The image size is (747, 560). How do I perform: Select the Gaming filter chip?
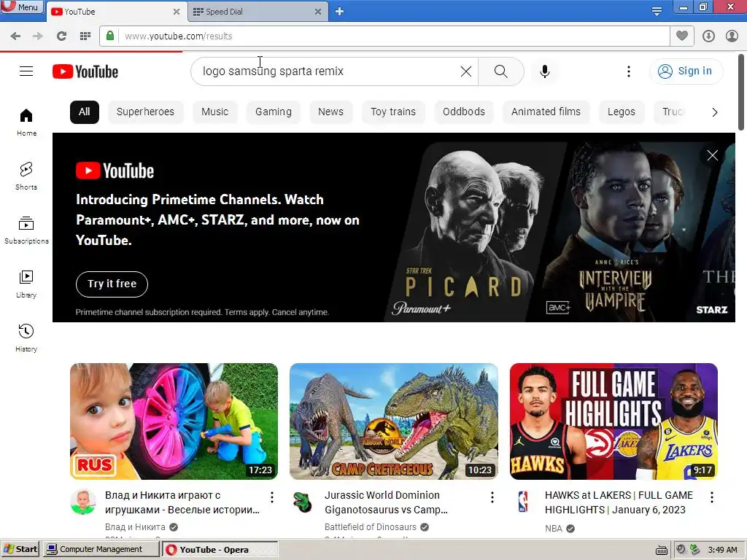[274, 112]
